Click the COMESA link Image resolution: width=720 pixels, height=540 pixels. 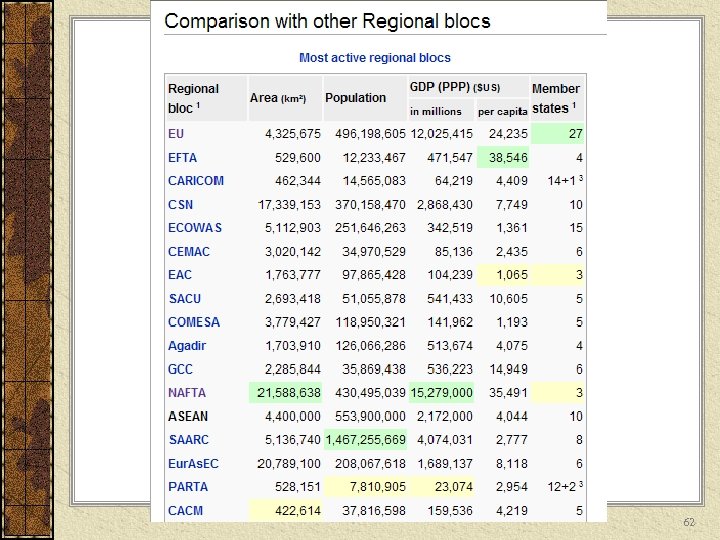(x=193, y=322)
